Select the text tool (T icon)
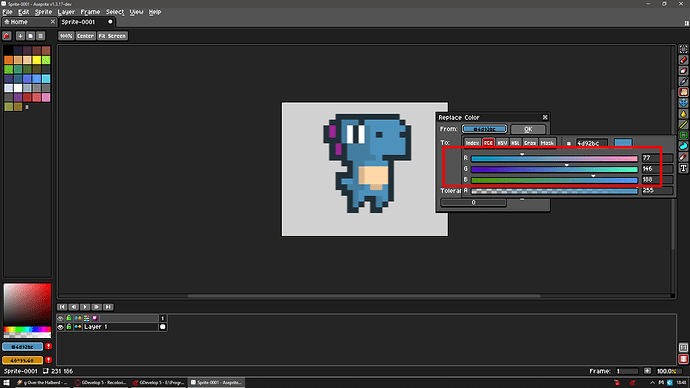The image size is (690, 388). [683, 168]
